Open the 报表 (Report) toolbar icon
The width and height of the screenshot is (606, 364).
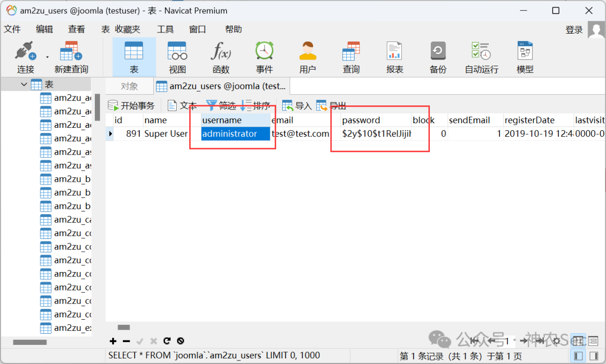click(394, 50)
